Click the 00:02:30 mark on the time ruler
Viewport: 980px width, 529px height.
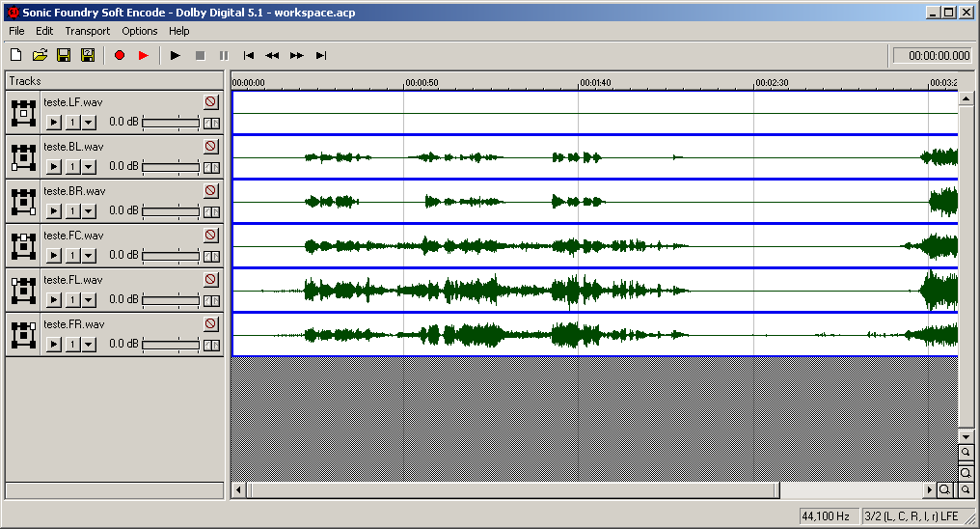coord(772,83)
